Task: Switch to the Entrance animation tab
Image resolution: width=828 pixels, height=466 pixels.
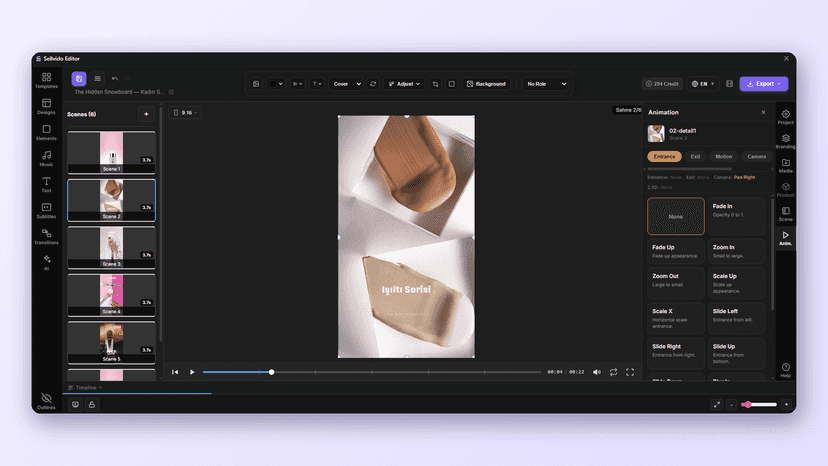Action: point(664,156)
